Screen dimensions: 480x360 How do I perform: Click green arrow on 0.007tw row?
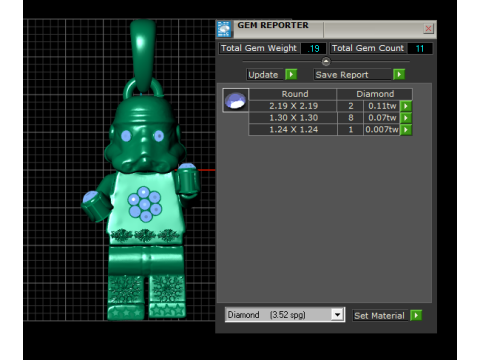406,129
